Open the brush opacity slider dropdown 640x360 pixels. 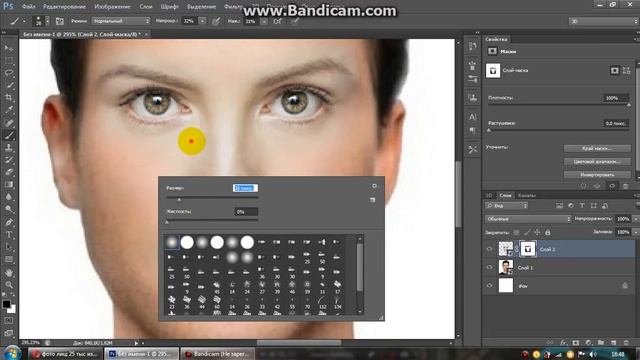(202, 21)
